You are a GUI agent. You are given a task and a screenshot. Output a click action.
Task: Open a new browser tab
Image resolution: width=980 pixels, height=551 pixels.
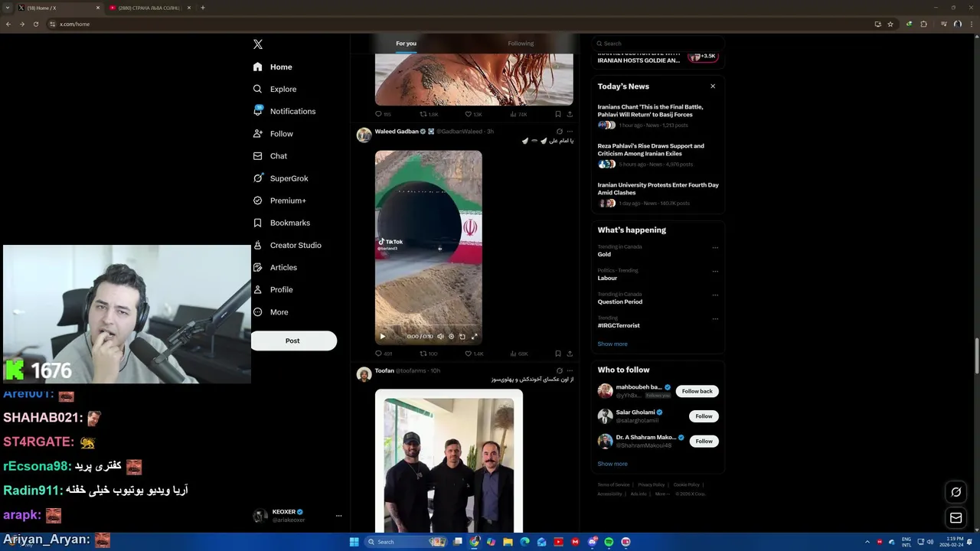[203, 8]
